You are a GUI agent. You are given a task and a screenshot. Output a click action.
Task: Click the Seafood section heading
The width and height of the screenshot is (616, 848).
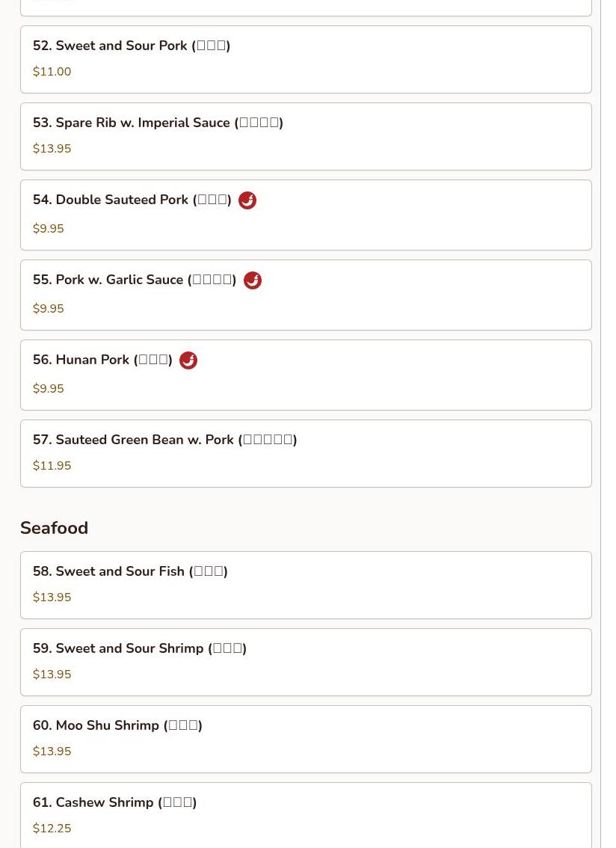pos(54,528)
